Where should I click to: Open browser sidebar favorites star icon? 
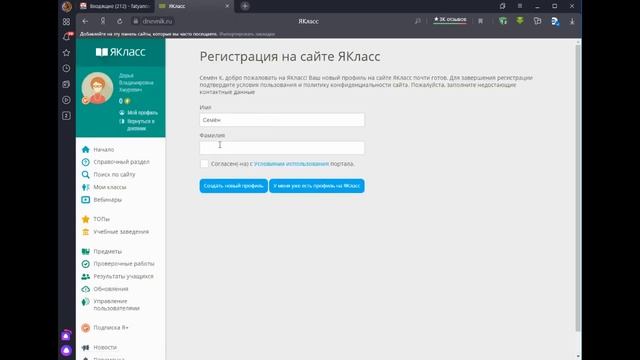[67, 53]
